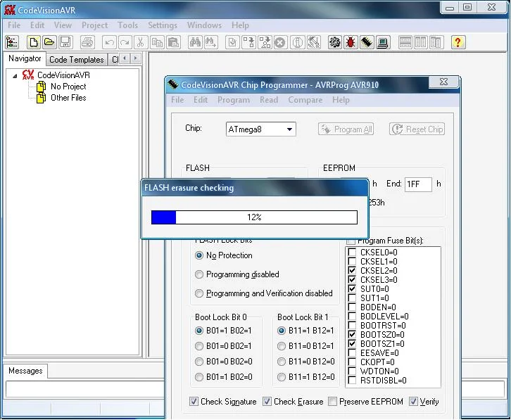Open file using folder toolbar icon
The height and width of the screenshot is (420, 511).
(49, 42)
